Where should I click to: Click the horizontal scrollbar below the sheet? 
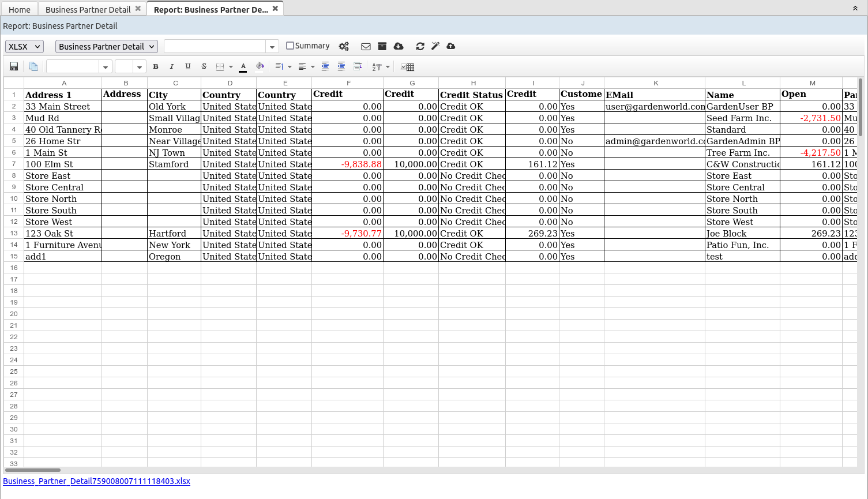point(33,470)
